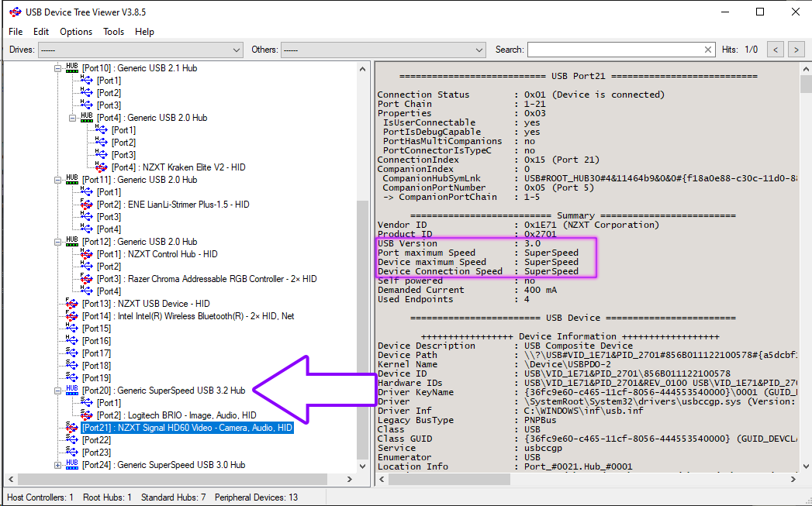Image resolution: width=812 pixels, height=506 pixels.
Task: Click the Generic USB 2.1 Hub icon
Action: pos(72,68)
